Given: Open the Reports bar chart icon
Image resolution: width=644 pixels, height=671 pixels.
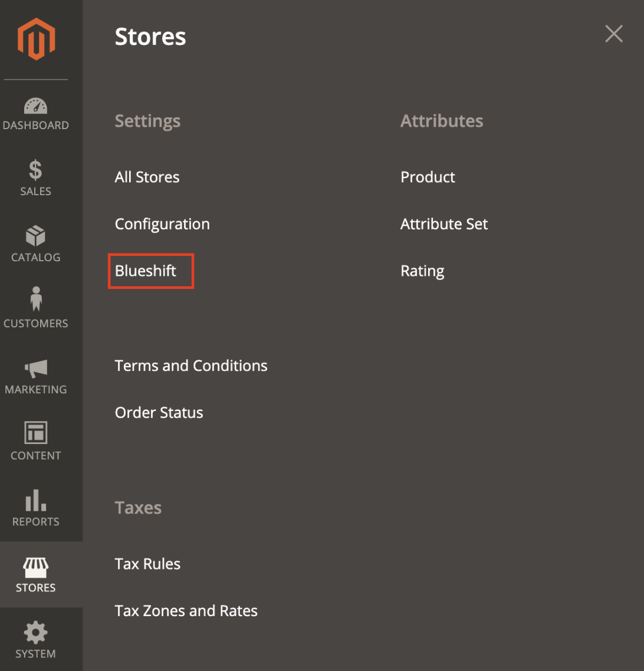Looking at the screenshot, I should [35, 500].
